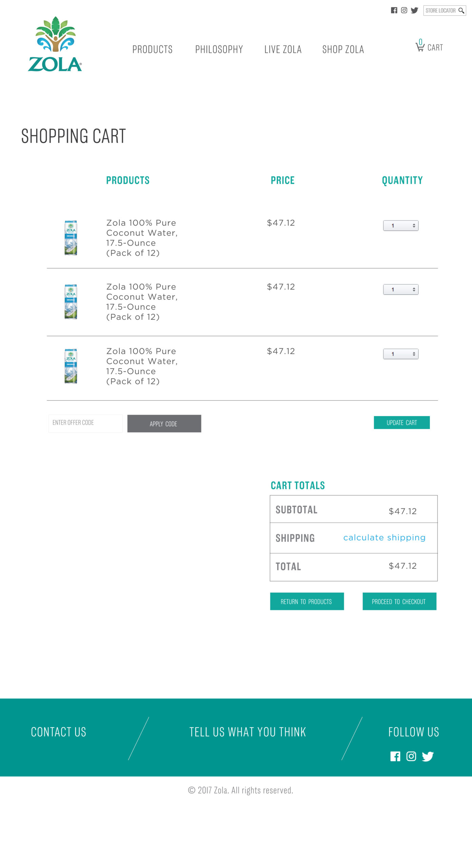Click the Update Cart button
The width and height of the screenshot is (472, 868).
coord(402,422)
